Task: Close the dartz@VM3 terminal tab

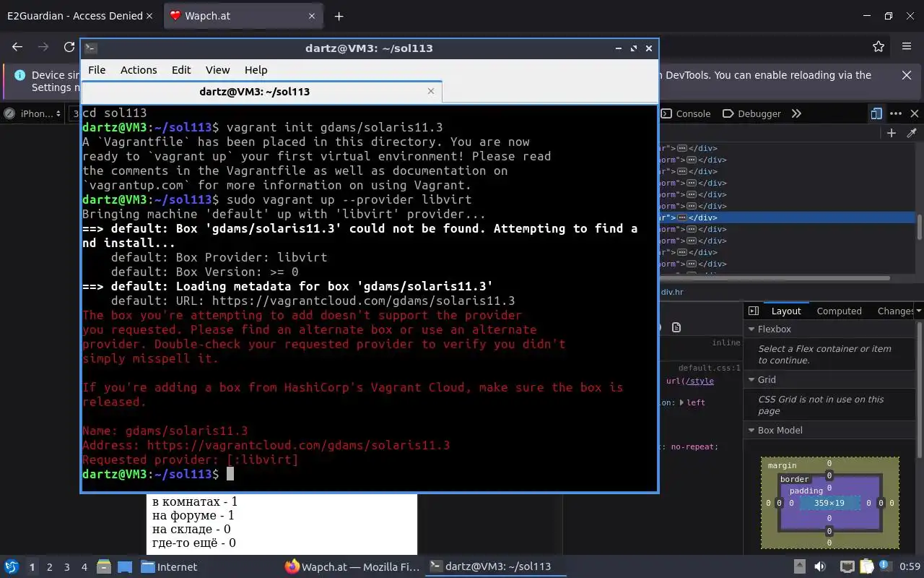Action: pyautogui.click(x=431, y=91)
